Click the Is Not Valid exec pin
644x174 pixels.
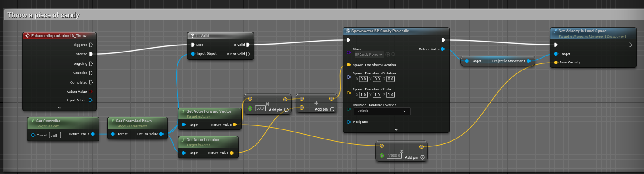248,54
